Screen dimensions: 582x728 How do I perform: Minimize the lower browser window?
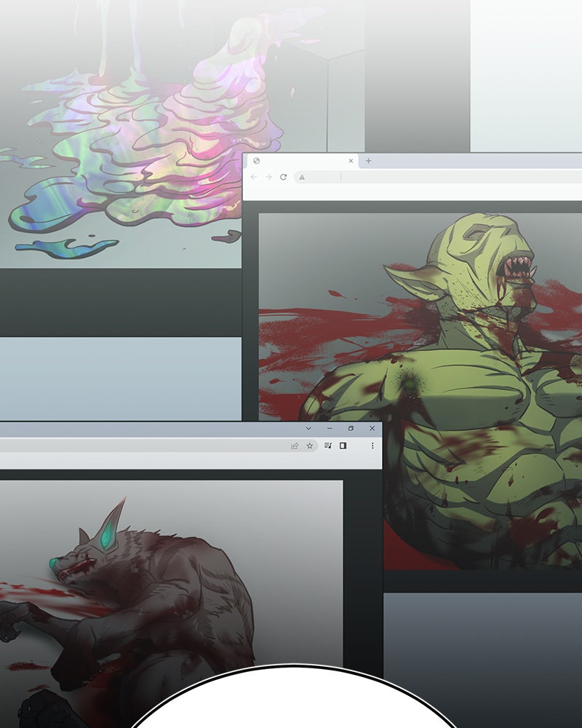[330, 428]
